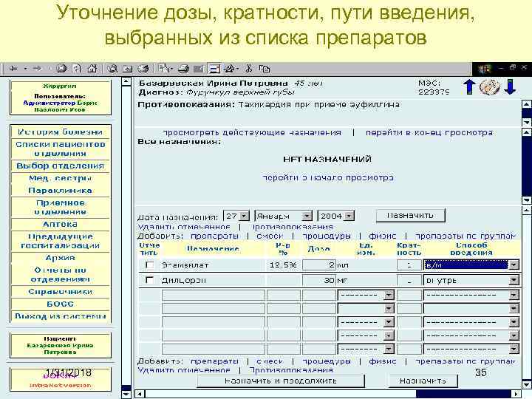Click the round emblem between the arrows
The width and height of the screenshot is (532, 399).
click(x=490, y=87)
